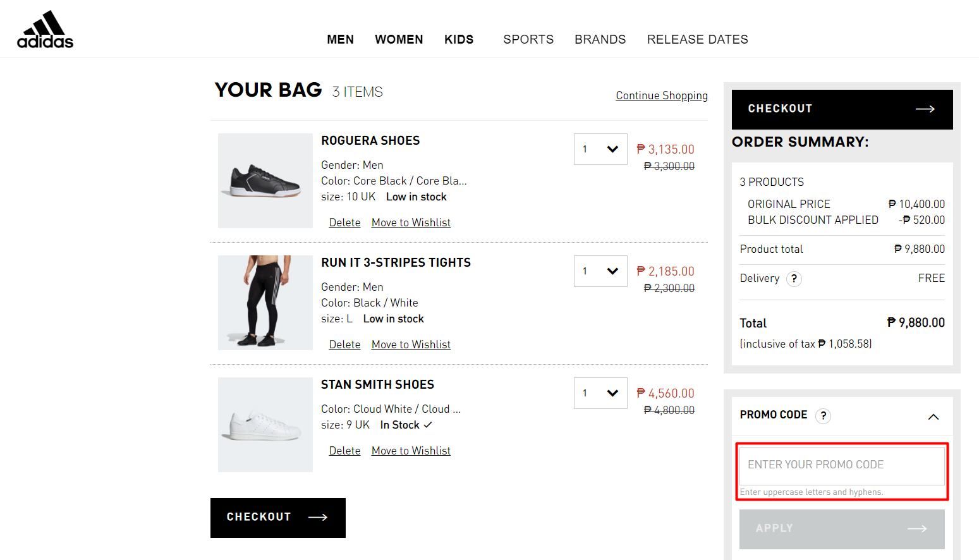Collapse the Promo Code section
The height and width of the screenshot is (560, 979).
[933, 417]
